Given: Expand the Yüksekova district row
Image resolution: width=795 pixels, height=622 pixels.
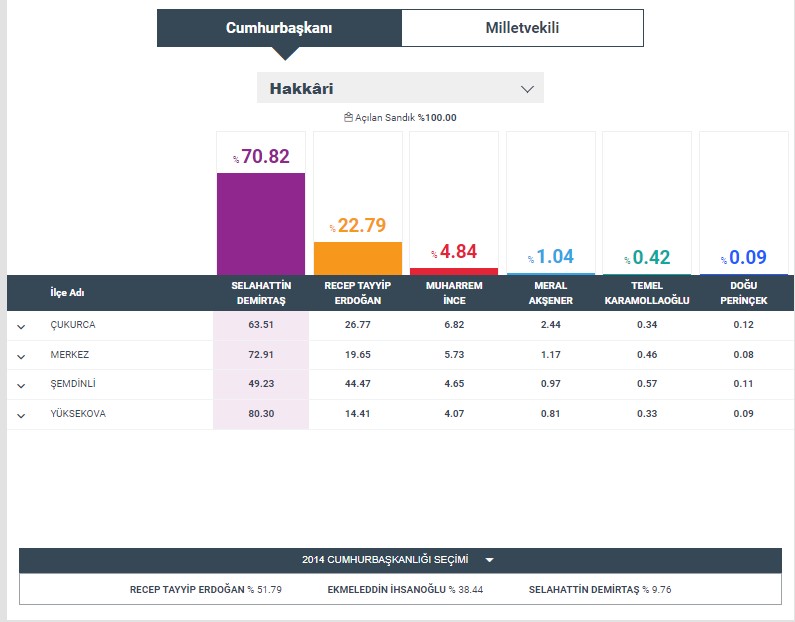Looking at the screenshot, I should pyautogui.click(x=21, y=415).
